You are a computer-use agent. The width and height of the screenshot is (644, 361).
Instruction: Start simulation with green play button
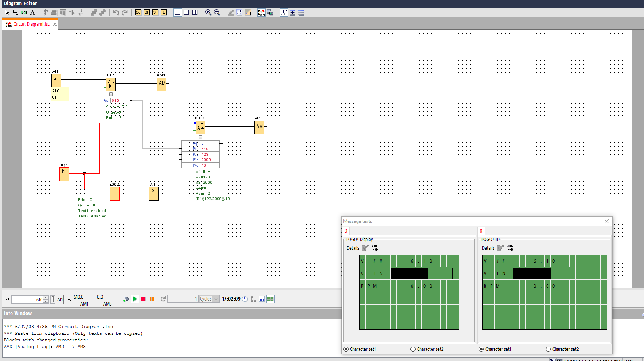134,299
